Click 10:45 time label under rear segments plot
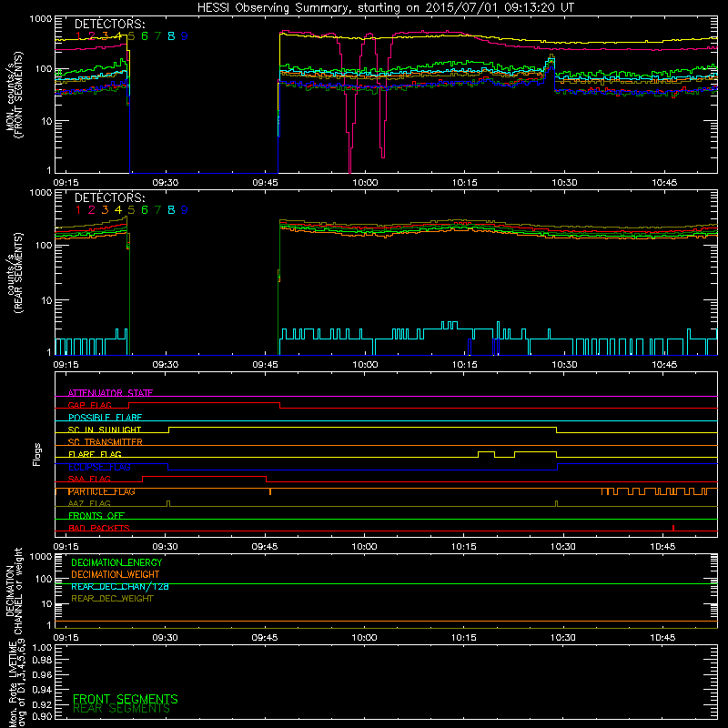 [664, 365]
